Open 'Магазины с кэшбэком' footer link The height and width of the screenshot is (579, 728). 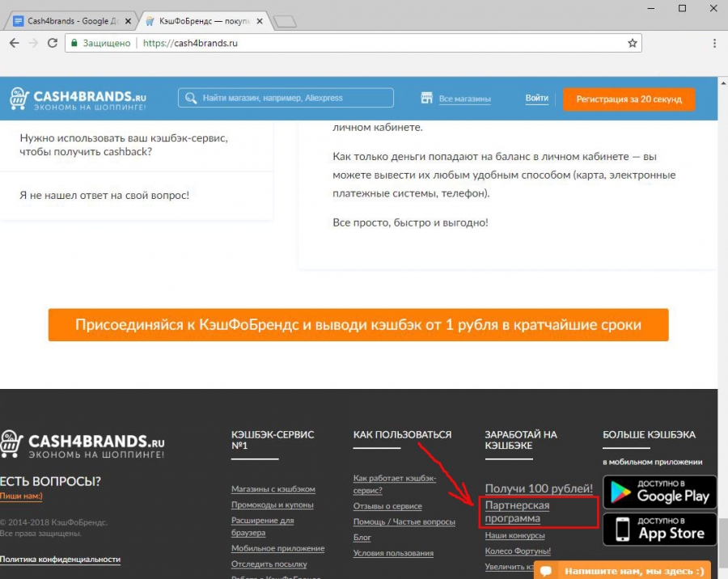click(x=273, y=489)
